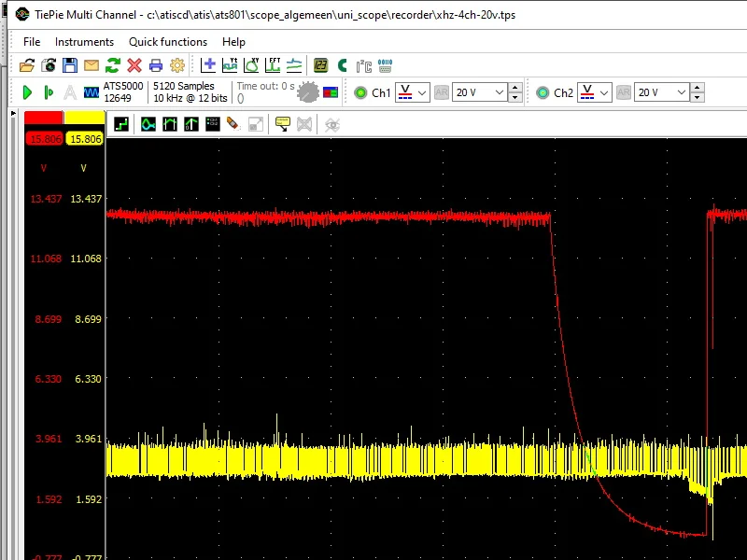The height and width of the screenshot is (560, 747).
Task: Select the yellow channel axis color header
Action: pos(84,118)
